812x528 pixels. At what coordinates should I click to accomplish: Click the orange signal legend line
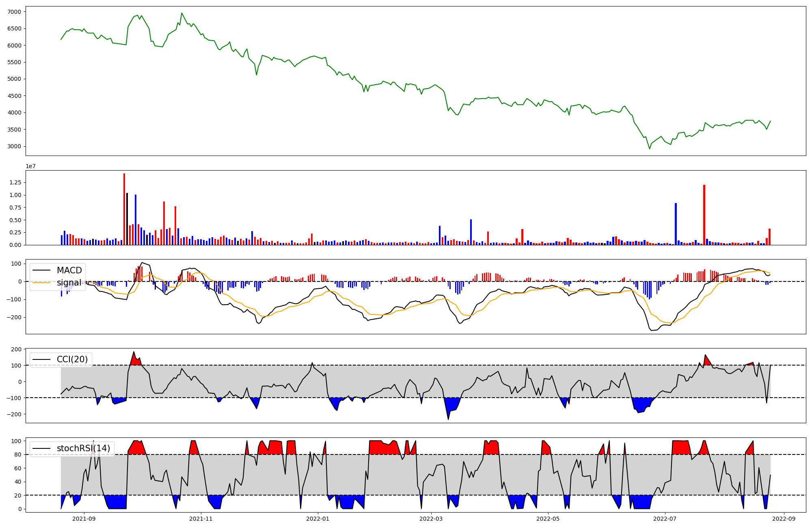[41, 283]
